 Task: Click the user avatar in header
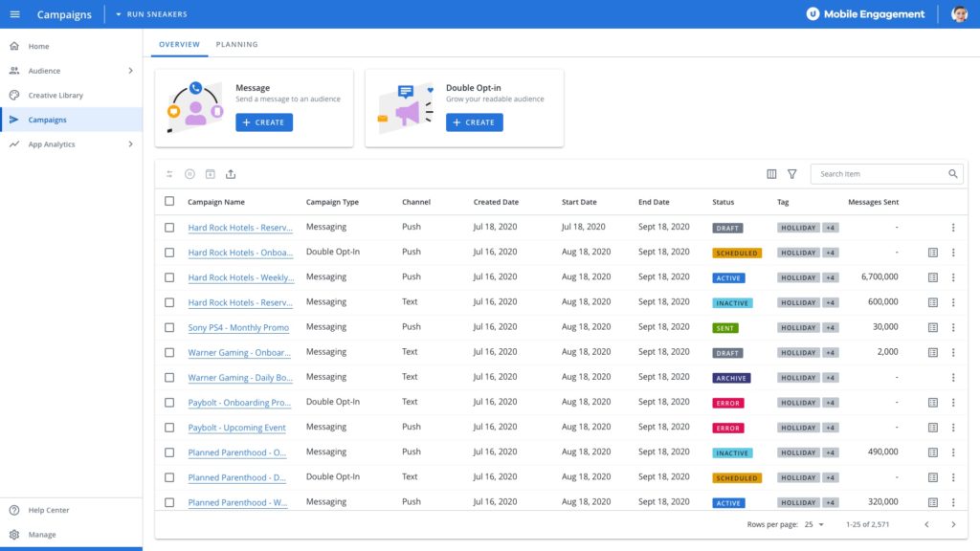(x=959, y=13)
